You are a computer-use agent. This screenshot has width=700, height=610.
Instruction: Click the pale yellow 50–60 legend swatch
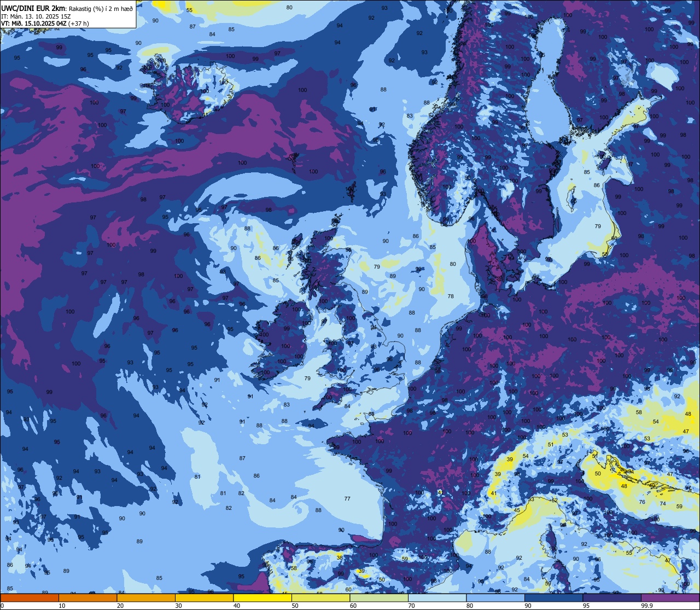(320, 597)
